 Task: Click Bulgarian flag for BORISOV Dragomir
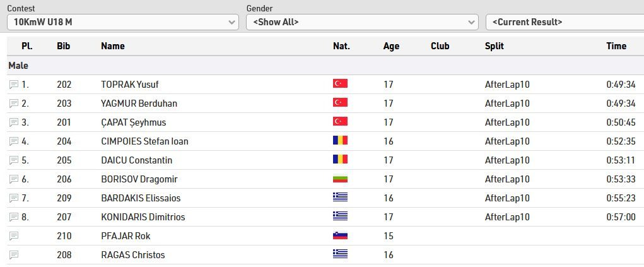tap(340, 179)
